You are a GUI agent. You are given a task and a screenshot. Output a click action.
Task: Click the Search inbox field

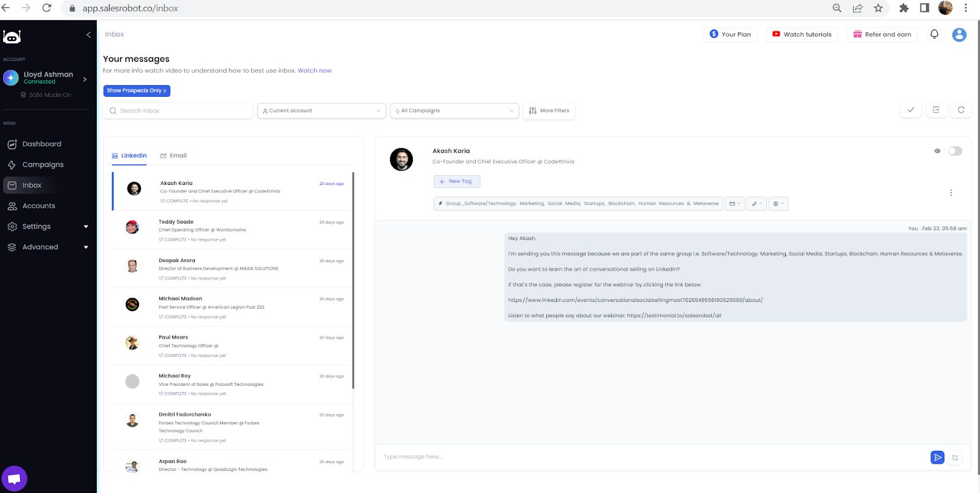(178, 111)
